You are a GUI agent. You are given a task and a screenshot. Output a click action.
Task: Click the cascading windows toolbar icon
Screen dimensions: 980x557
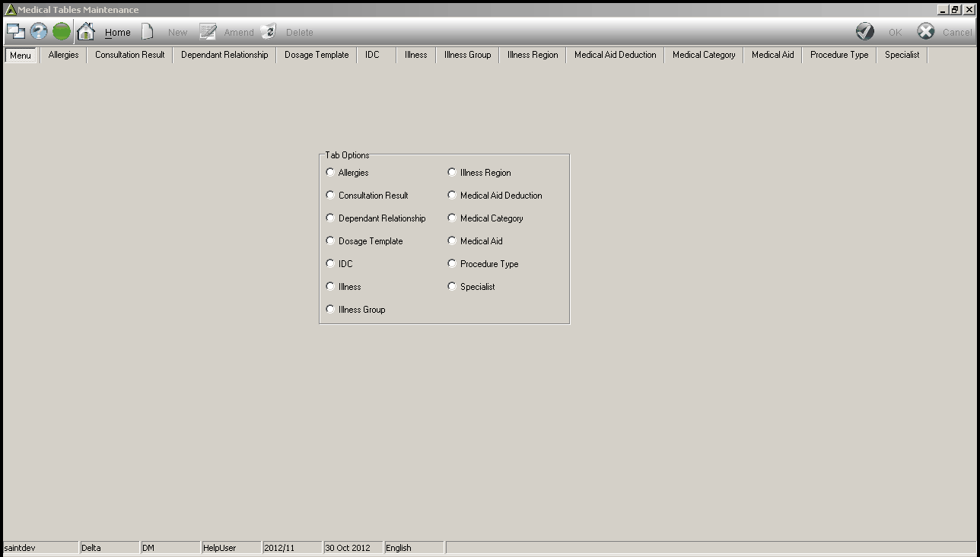(16, 32)
